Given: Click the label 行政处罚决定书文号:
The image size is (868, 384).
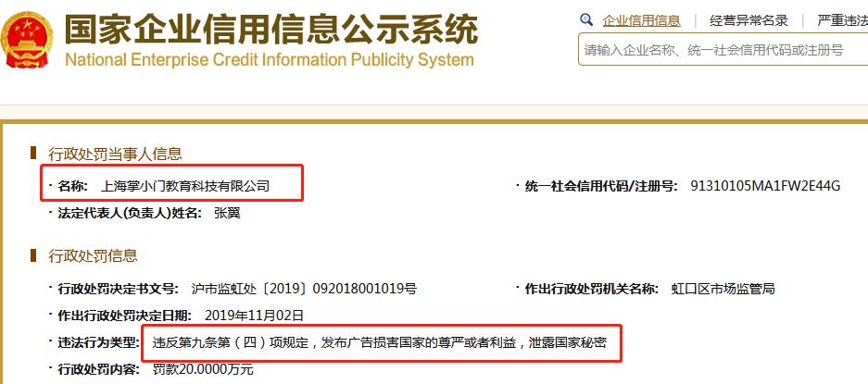Looking at the screenshot, I should pyautogui.click(x=118, y=289).
